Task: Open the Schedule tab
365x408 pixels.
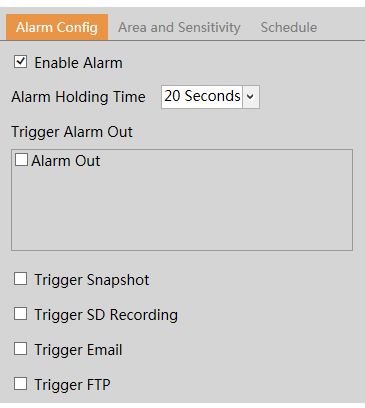Action: (289, 27)
